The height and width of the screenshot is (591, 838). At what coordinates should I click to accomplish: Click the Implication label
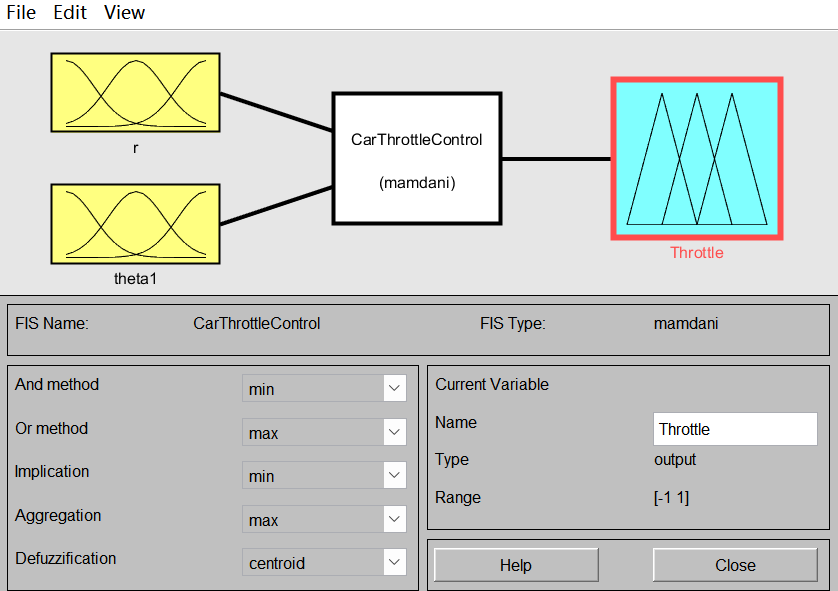point(52,471)
